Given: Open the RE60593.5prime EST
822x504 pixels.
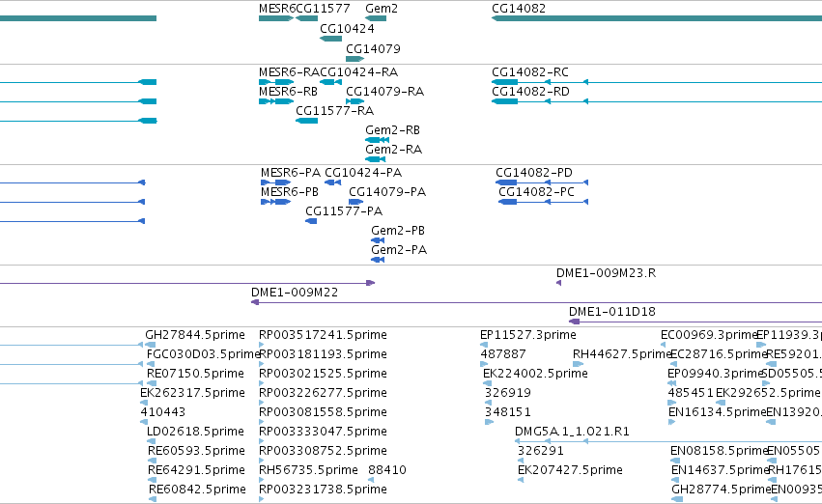Looking at the screenshot, I should coord(152,462).
